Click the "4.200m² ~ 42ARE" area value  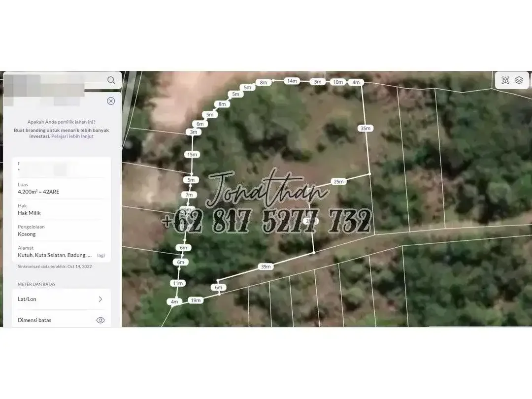tap(39, 192)
